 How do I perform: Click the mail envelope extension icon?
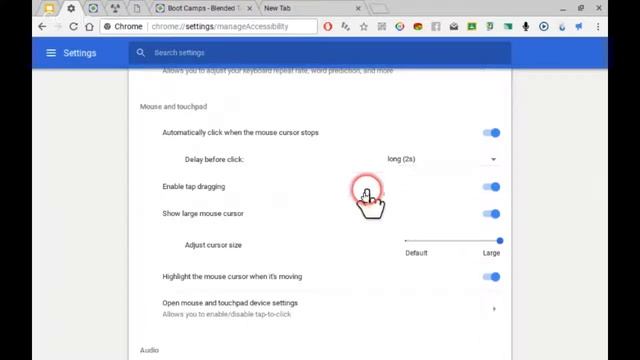(454, 27)
